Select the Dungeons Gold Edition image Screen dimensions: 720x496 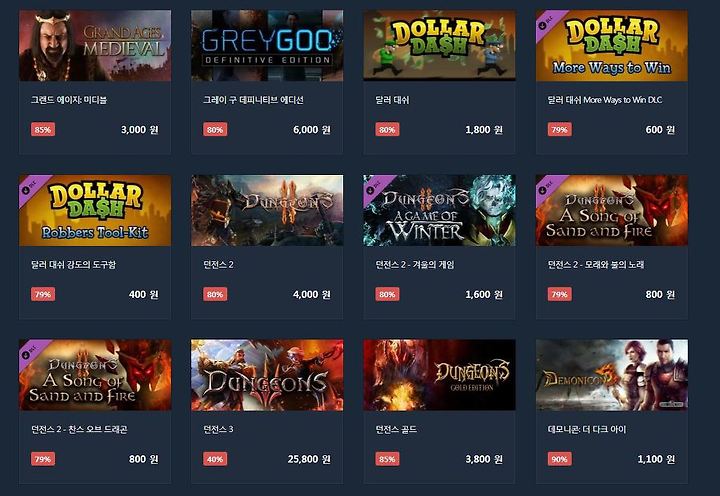coord(439,375)
